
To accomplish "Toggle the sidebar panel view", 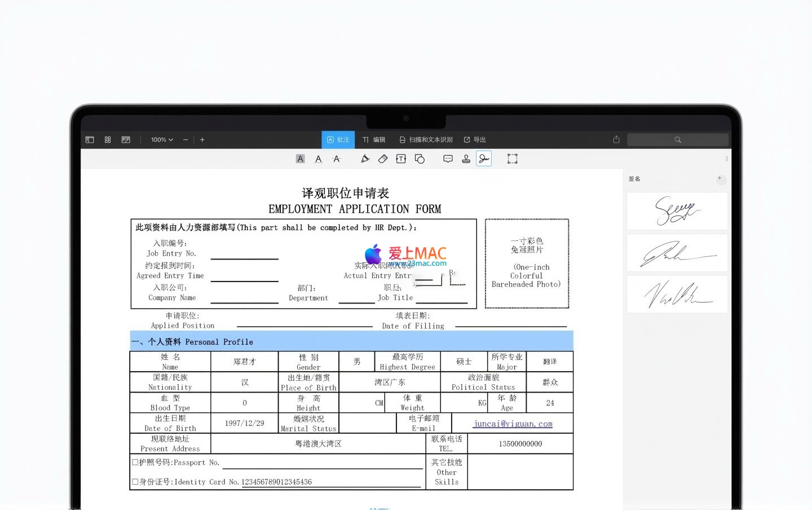I will (90, 140).
